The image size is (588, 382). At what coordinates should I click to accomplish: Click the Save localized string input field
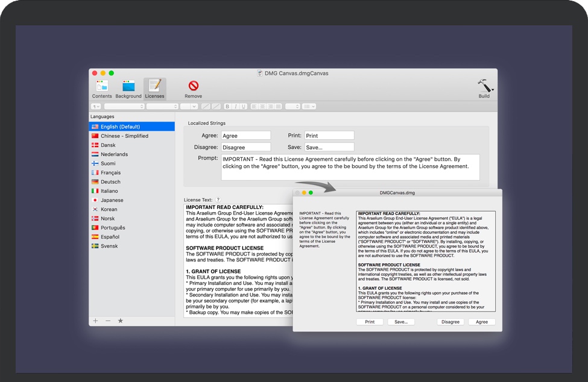329,147
